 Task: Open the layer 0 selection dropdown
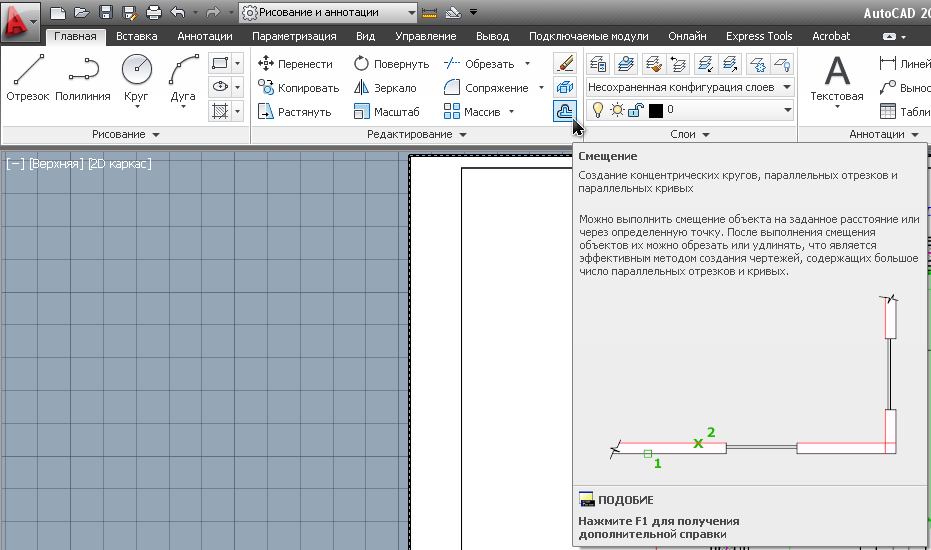[x=787, y=110]
